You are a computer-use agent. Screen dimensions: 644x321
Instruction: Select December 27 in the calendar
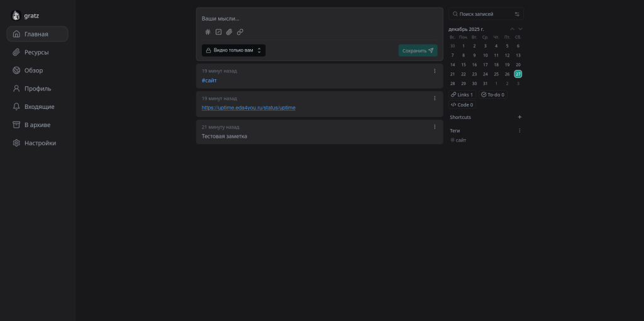(x=518, y=74)
